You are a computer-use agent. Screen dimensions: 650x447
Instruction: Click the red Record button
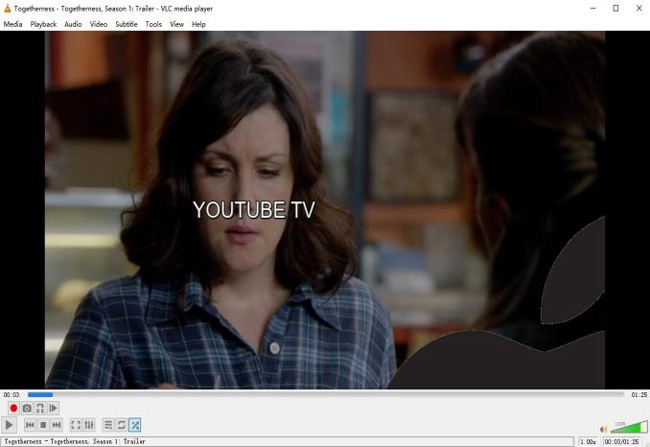click(x=13, y=408)
